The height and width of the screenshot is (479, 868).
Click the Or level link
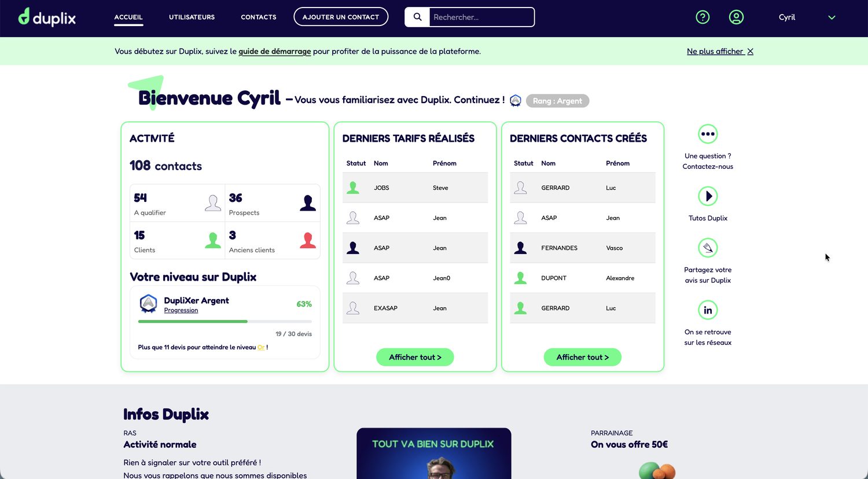tap(261, 348)
